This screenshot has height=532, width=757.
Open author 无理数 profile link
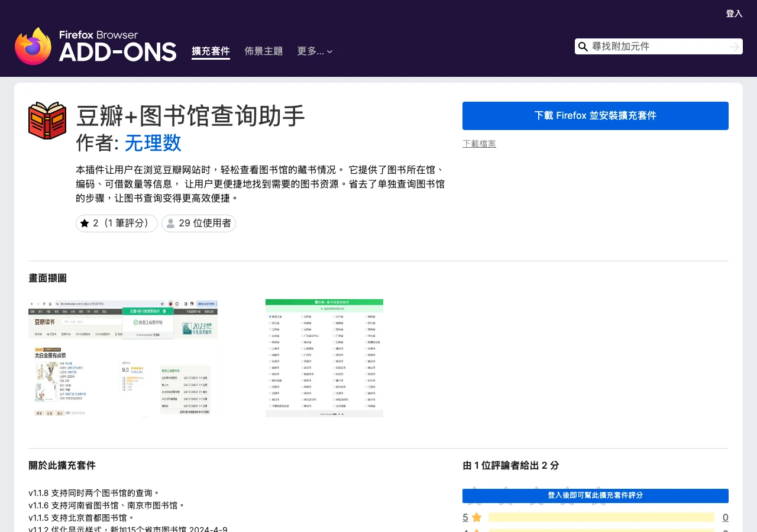tap(153, 143)
